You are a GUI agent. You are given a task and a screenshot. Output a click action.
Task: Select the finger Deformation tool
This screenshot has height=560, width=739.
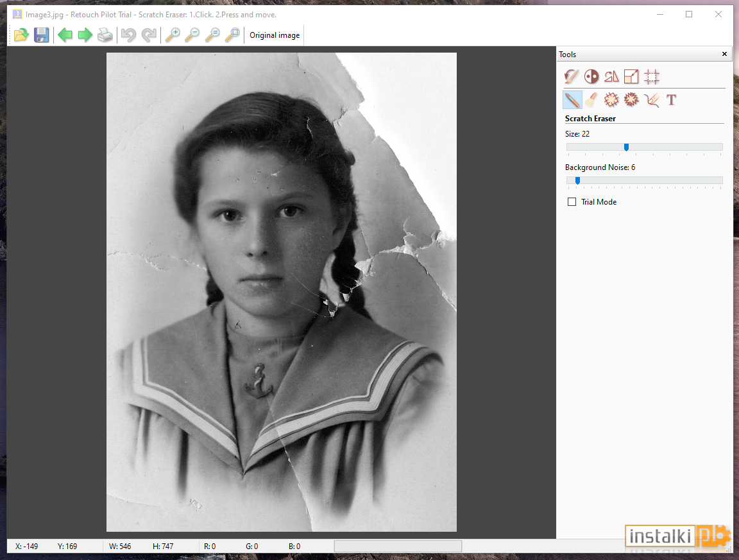651,100
